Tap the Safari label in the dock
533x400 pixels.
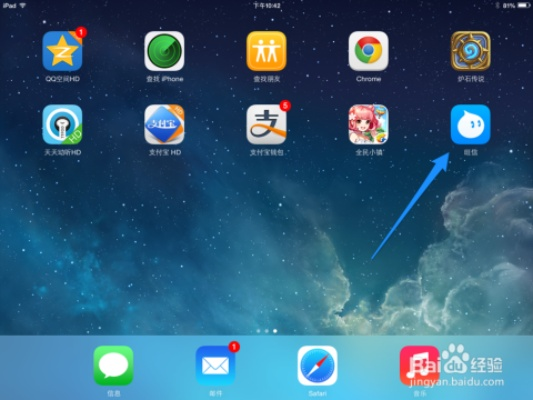tap(317, 394)
